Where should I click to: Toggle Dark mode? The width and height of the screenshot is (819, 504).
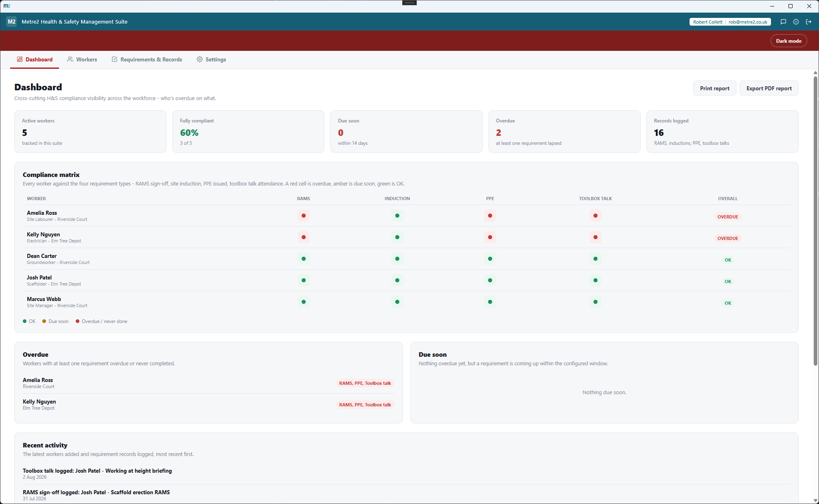pos(788,41)
